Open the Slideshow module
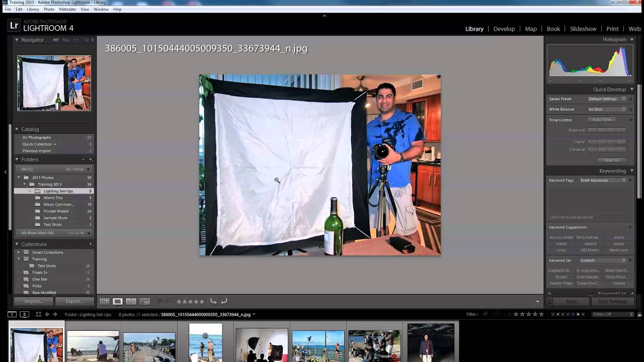Viewport: 644px width, 362px height. tap(583, 29)
